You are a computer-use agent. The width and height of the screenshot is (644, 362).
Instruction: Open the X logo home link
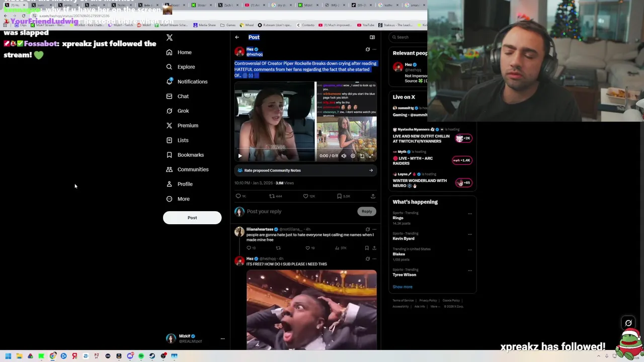click(170, 38)
